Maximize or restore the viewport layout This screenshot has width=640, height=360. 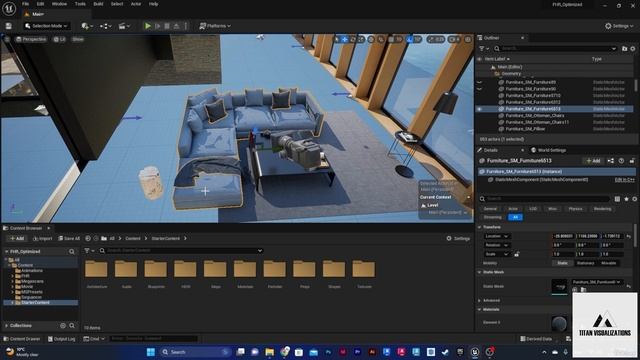coord(468,39)
